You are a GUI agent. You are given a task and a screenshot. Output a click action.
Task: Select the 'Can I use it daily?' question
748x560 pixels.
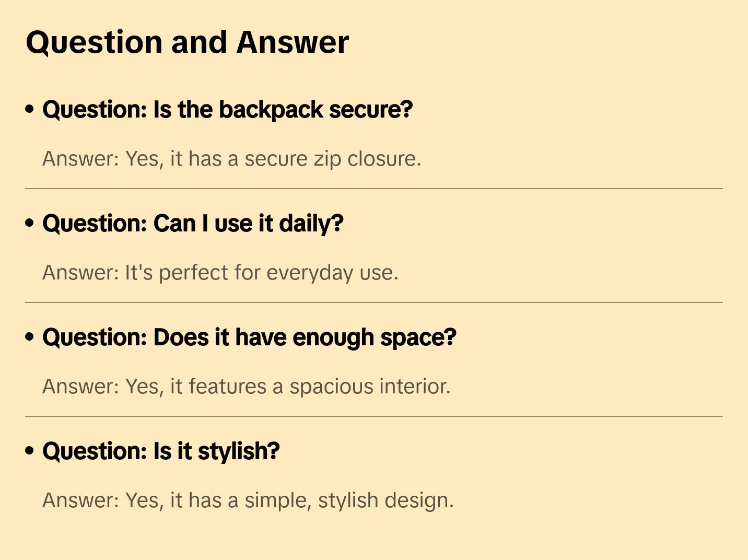pyautogui.click(x=193, y=224)
